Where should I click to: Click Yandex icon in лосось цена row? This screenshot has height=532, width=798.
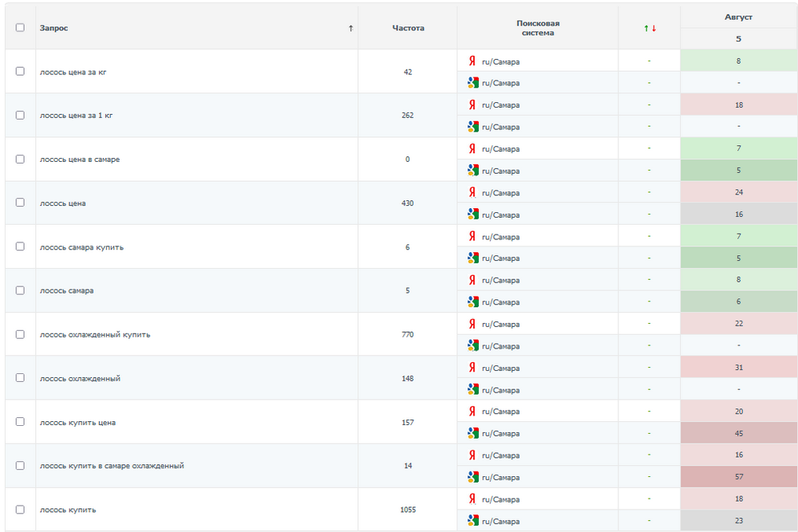point(472,193)
